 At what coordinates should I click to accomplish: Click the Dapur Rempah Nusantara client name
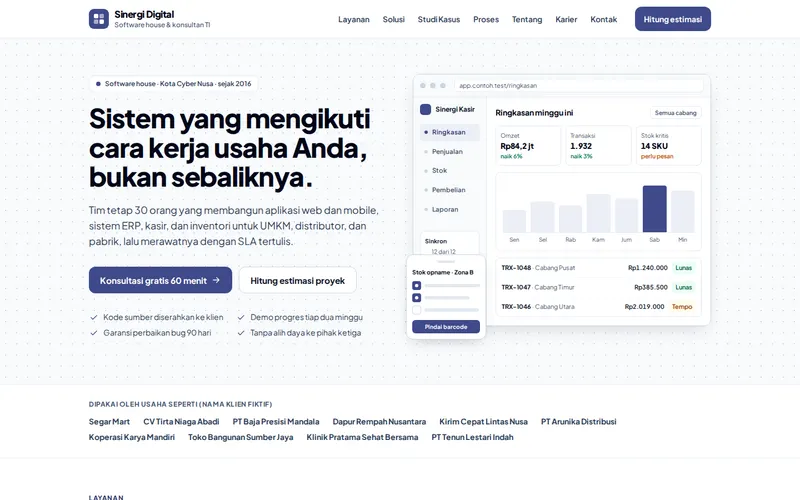[379, 421]
